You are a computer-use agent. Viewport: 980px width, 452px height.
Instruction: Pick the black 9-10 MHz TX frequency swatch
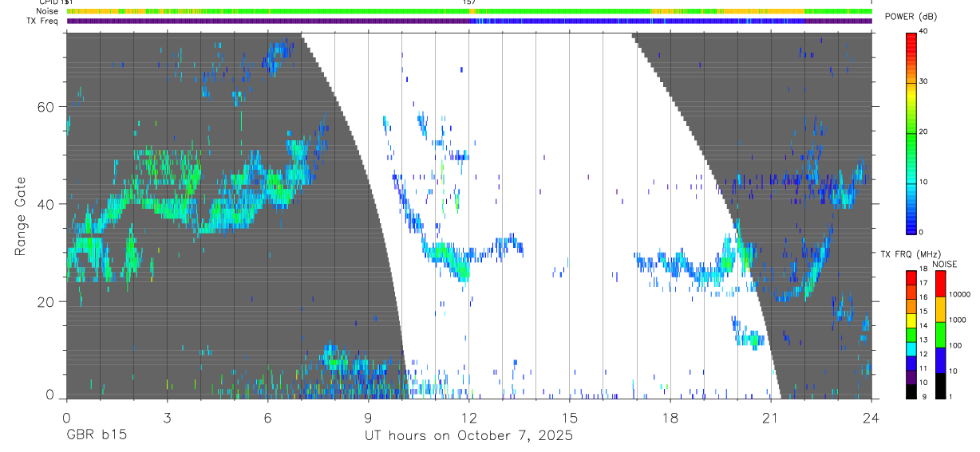point(911,391)
